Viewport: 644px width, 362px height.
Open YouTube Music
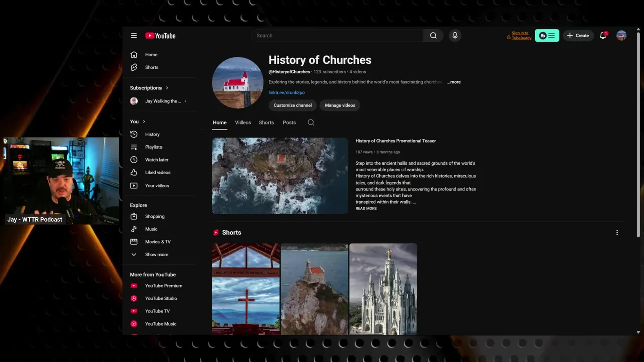[x=160, y=324]
